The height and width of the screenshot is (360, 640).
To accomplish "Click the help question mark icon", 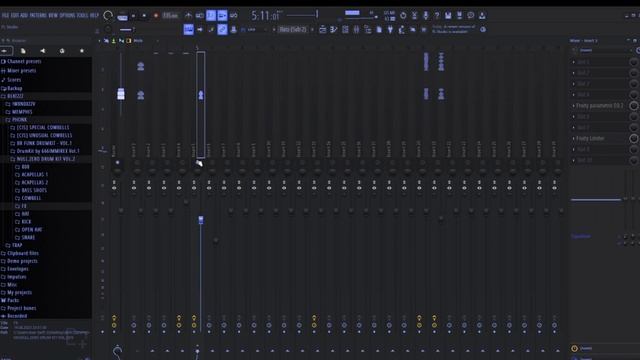I will click(x=437, y=16).
